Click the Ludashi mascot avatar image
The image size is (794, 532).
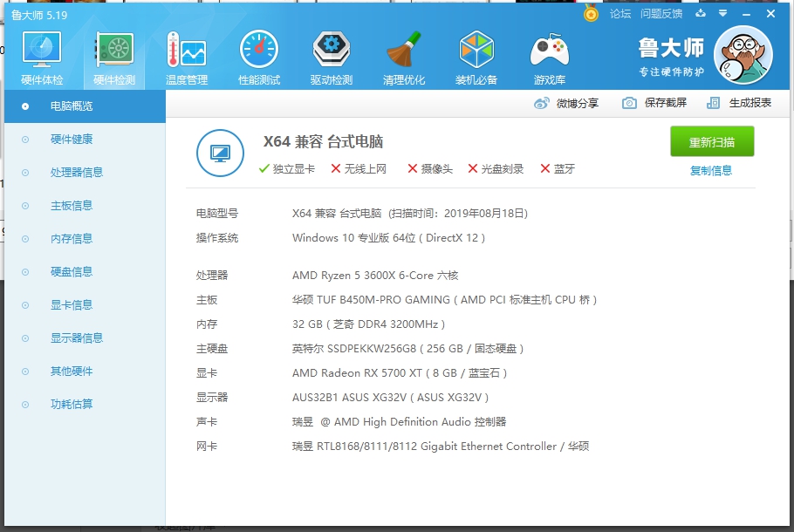point(743,54)
